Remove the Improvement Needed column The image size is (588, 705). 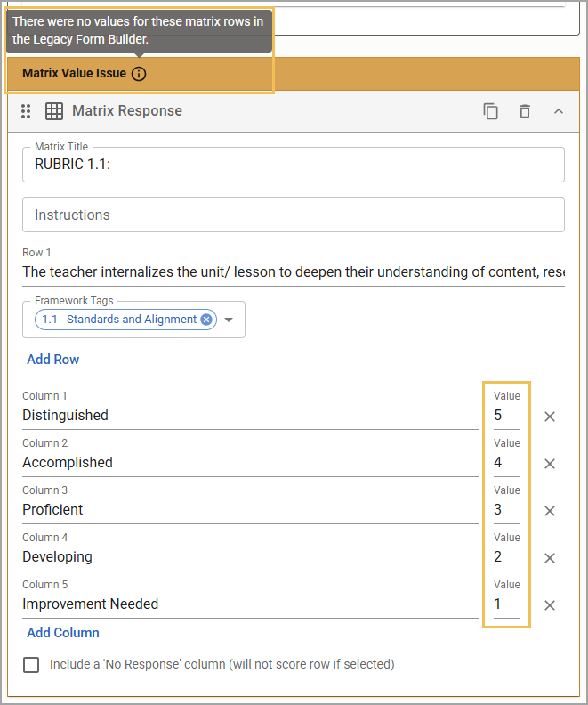pyautogui.click(x=550, y=605)
